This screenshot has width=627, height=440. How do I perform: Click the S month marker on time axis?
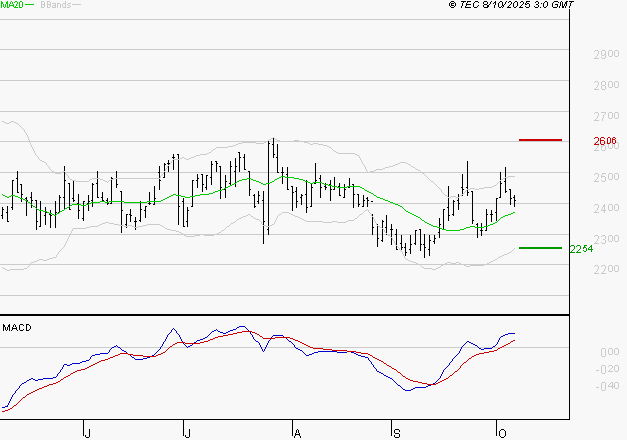click(396, 433)
